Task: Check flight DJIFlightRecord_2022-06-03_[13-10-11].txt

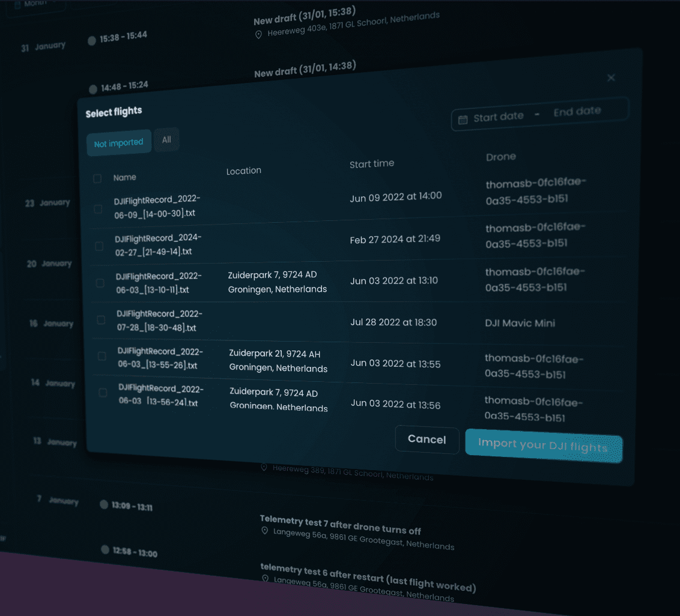Action: click(x=100, y=283)
